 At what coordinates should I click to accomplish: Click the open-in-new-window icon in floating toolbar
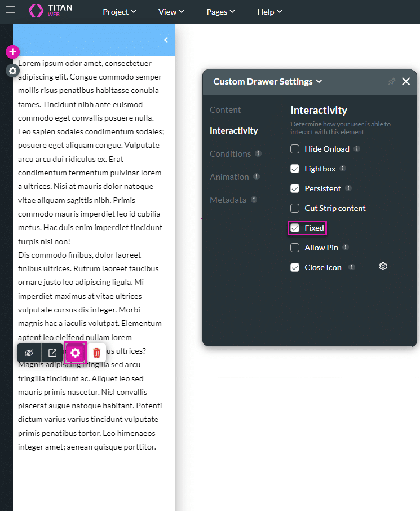pyautogui.click(x=52, y=353)
